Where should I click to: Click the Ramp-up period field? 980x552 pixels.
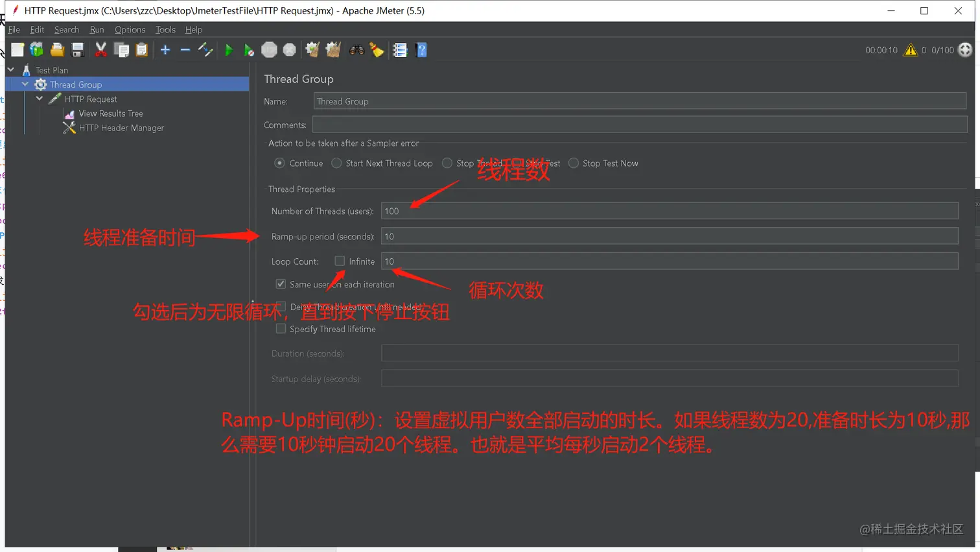(x=670, y=236)
